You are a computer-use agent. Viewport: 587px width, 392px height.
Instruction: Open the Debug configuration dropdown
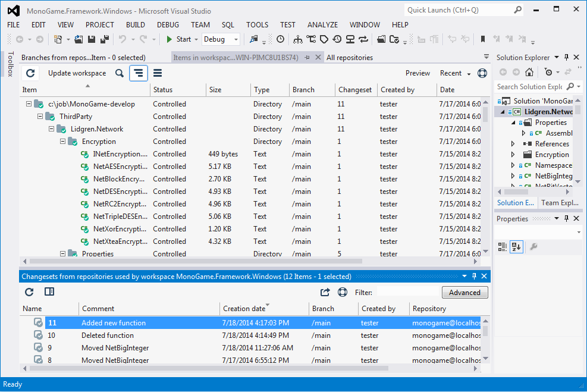[x=221, y=39]
